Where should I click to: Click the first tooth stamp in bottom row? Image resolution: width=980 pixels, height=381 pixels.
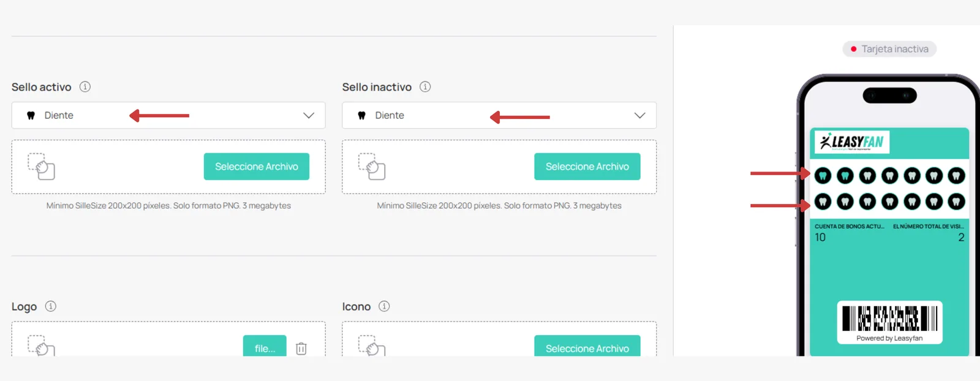823,202
